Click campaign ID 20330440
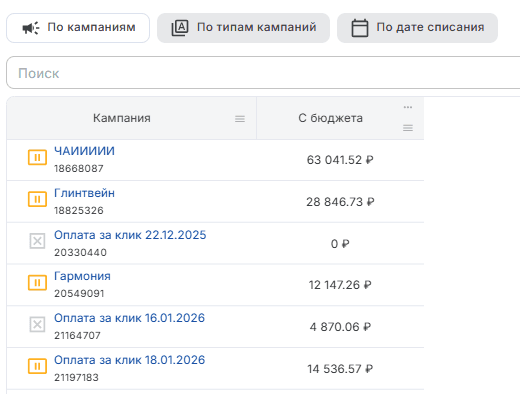This screenshot has width=520, height=394. pos(80,253)
